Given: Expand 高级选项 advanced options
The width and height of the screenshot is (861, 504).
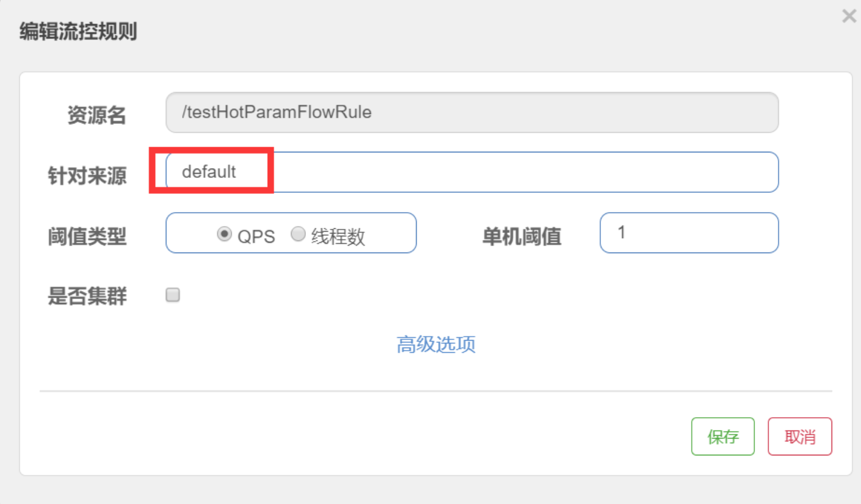Looking at the screenshot, I should pos(436,344).
